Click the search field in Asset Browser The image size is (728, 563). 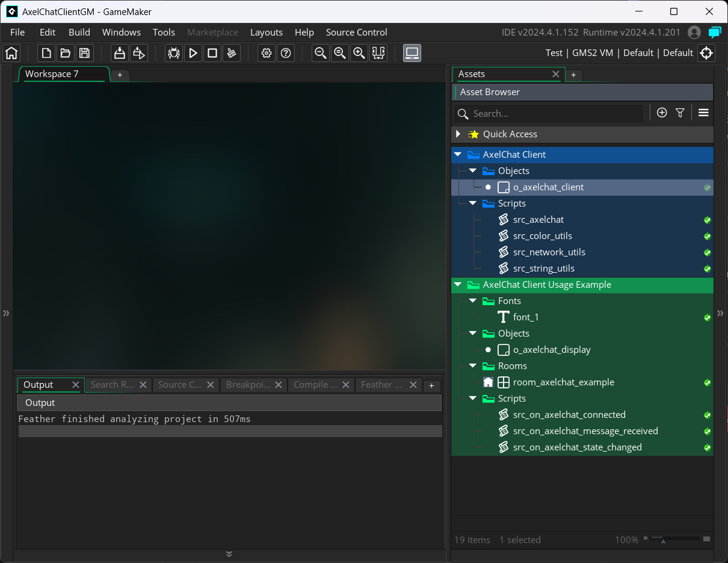tap(549, 114)
